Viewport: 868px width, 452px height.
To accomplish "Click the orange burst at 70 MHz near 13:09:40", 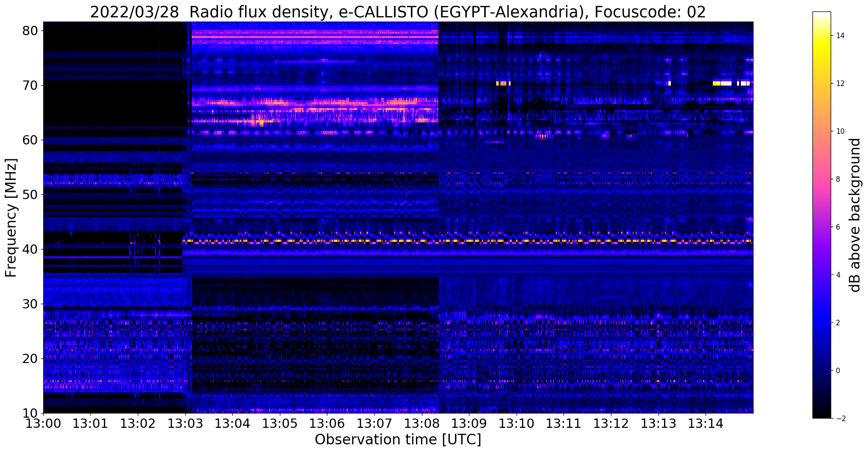I will (503, 83).
